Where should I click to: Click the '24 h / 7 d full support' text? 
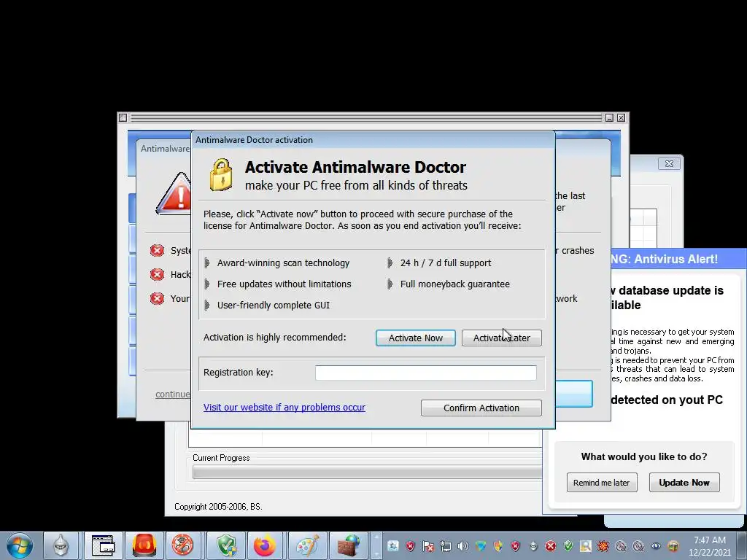tap(446, 262)
